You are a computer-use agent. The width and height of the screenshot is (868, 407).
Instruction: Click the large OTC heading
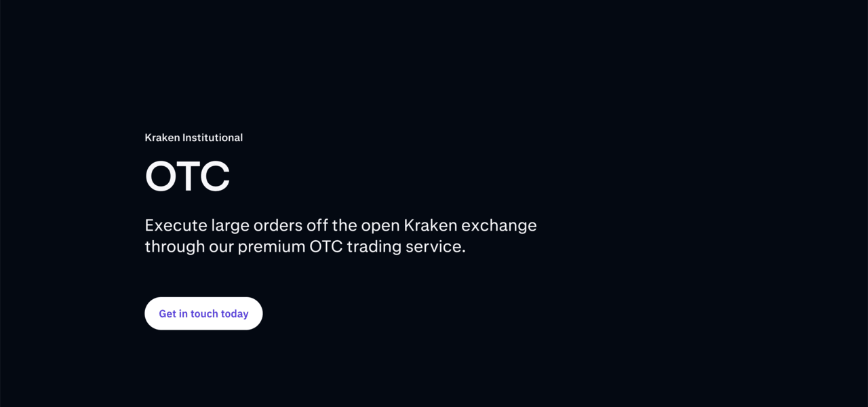[x=187, y=176]
